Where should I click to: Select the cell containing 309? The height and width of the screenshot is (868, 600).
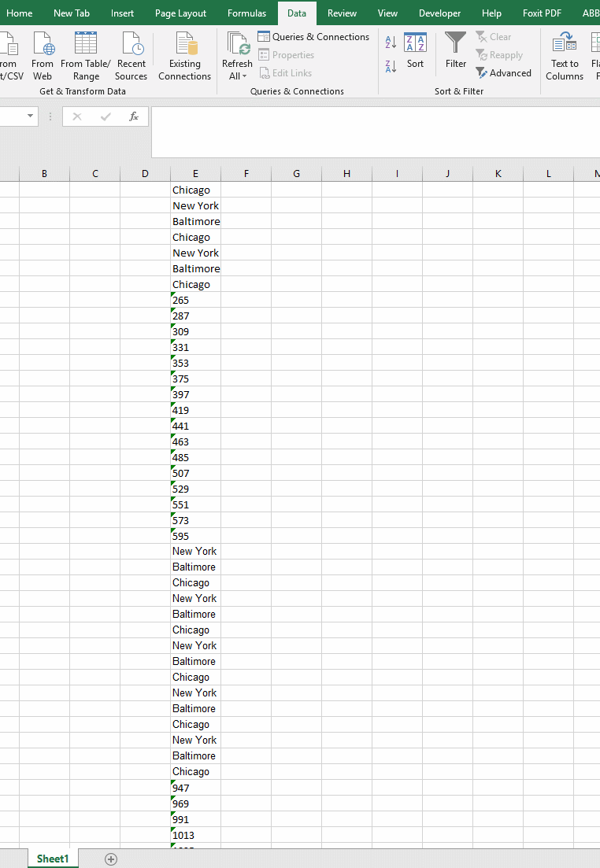point(195,331)
